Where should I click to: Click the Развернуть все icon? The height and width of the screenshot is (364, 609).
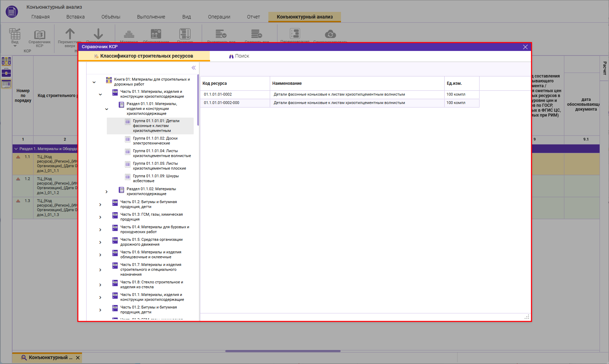(221, 34)
